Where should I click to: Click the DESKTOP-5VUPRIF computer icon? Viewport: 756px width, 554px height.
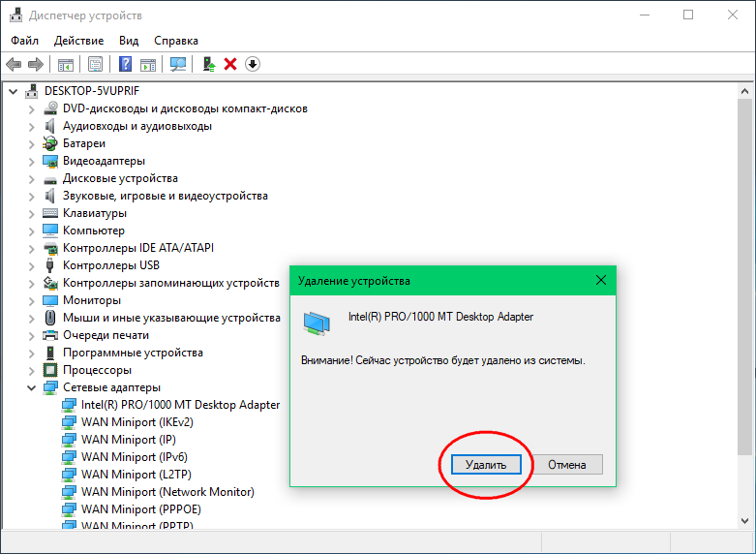pyautogui.click(x=31, y=91)
